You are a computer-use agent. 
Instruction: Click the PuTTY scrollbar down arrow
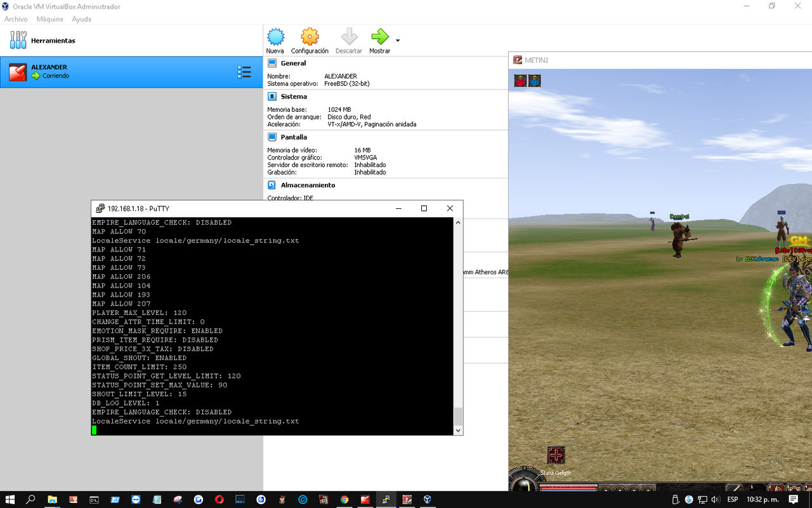point(458,431)
